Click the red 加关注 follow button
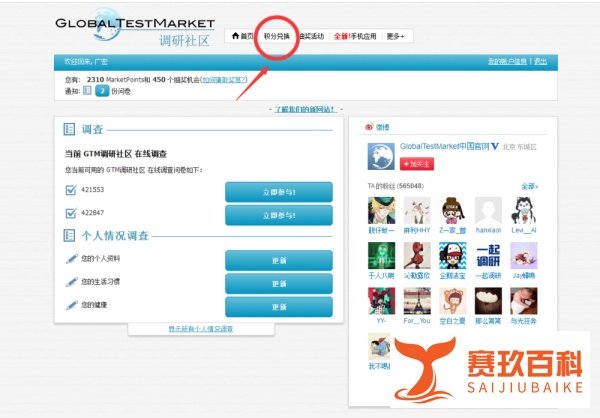This screenshot has height=418, width=600. pyautogui.click(x=417, y=164)
